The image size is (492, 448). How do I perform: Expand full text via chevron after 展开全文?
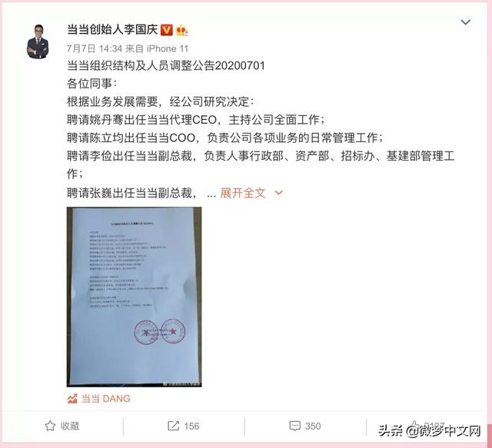[x=278, y=193]
